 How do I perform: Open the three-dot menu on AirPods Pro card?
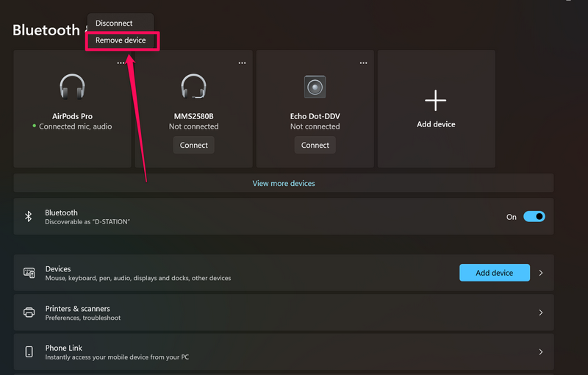tap(121, 63)
